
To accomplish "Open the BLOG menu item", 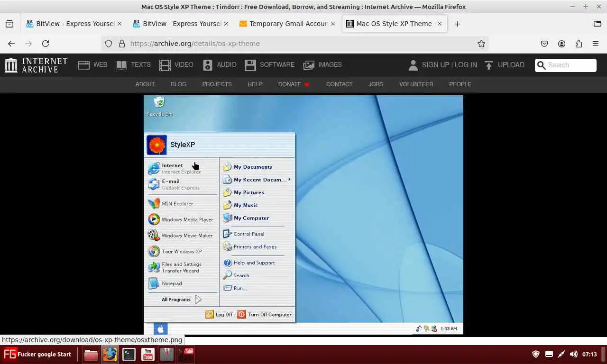I will (x=178, y=84).
